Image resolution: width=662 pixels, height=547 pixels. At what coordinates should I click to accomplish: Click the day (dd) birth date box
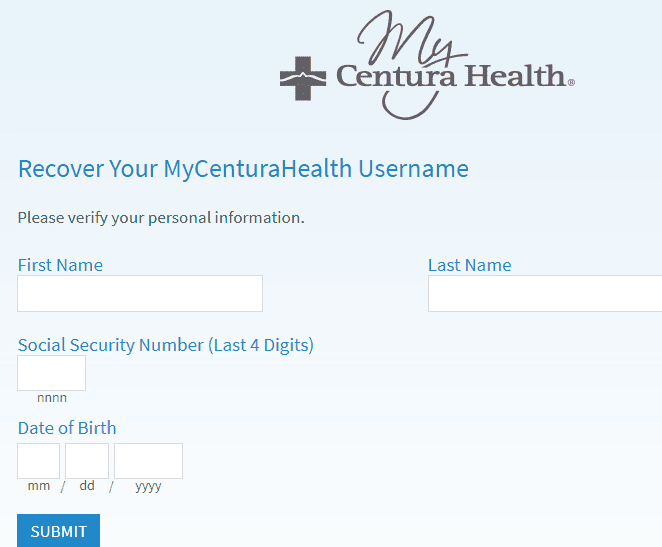pos(87,461)
